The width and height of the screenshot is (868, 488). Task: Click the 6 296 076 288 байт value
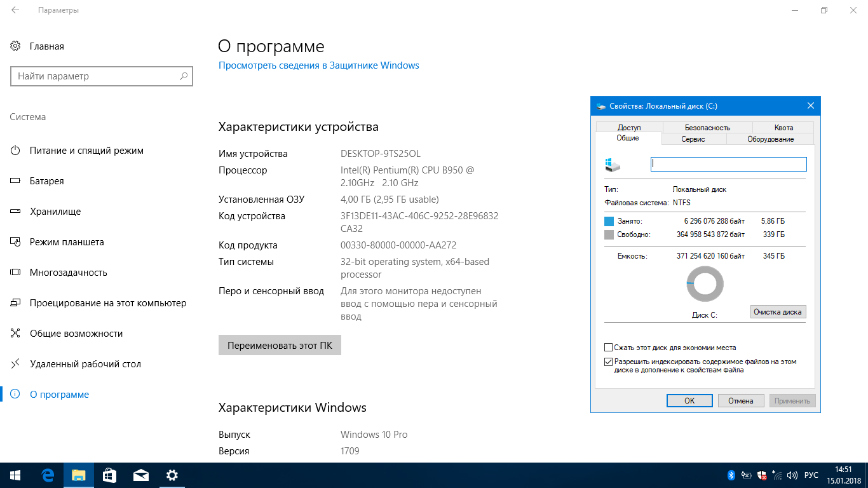click(714, 221)
